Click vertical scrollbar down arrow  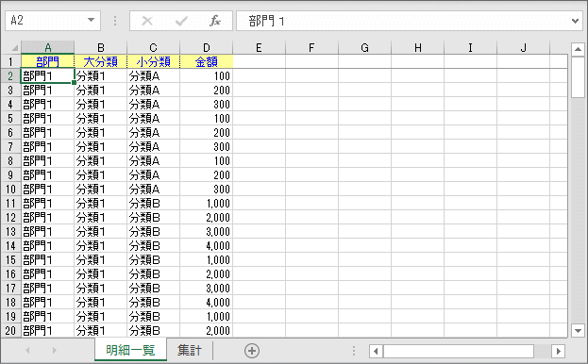tap(578, 331)
